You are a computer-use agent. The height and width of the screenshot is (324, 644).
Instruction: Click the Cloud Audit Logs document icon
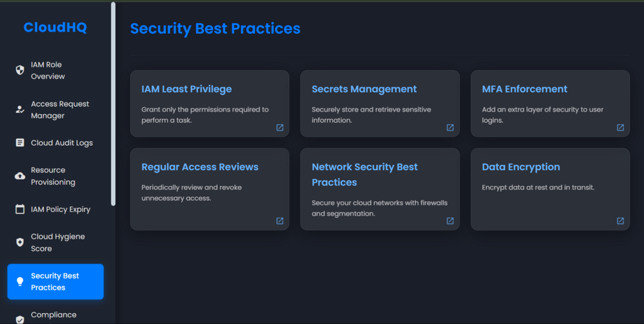coord(20,143)
